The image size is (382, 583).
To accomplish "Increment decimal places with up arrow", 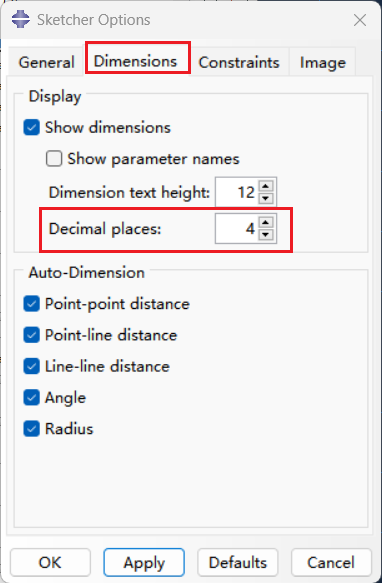I will click(266, 223).
